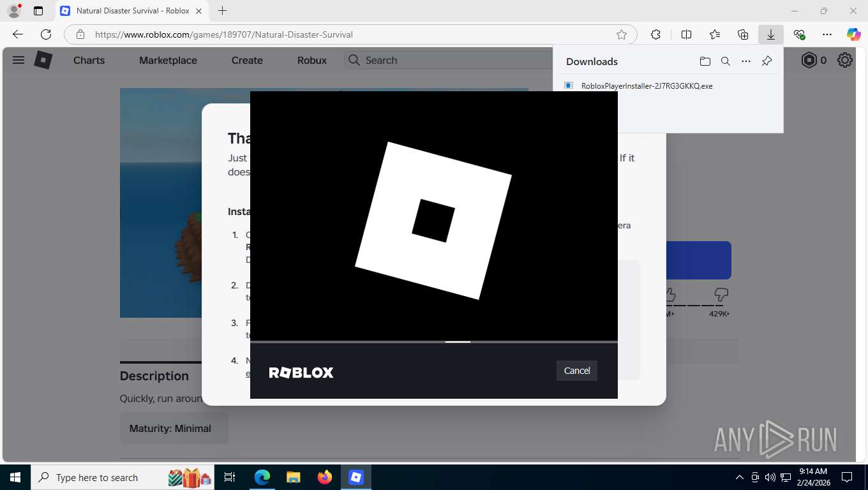Open the Charts page

[x=89, y=60]
